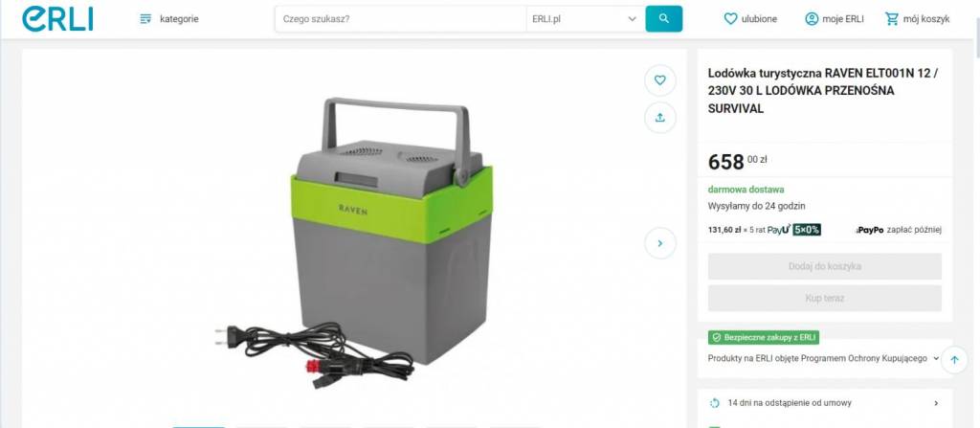
Task: Open ulubione heart icon in header
Action: 730,19
